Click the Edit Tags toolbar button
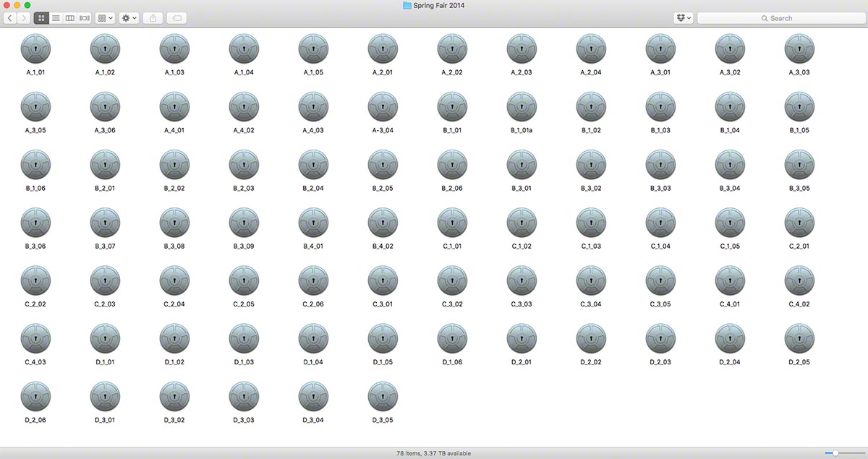The width and height of the screenshot is (868, 459). [x=177, y=18]
